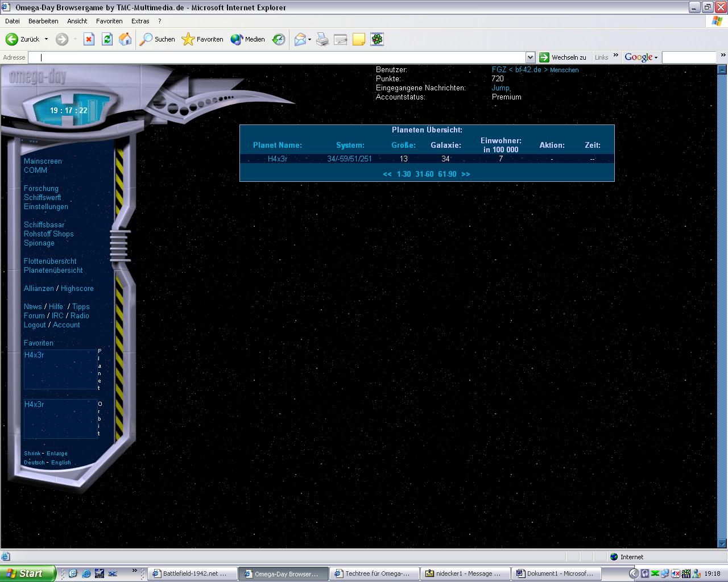Open the browser History clock icon
728x582 pixels.
(x=279, y=39)
